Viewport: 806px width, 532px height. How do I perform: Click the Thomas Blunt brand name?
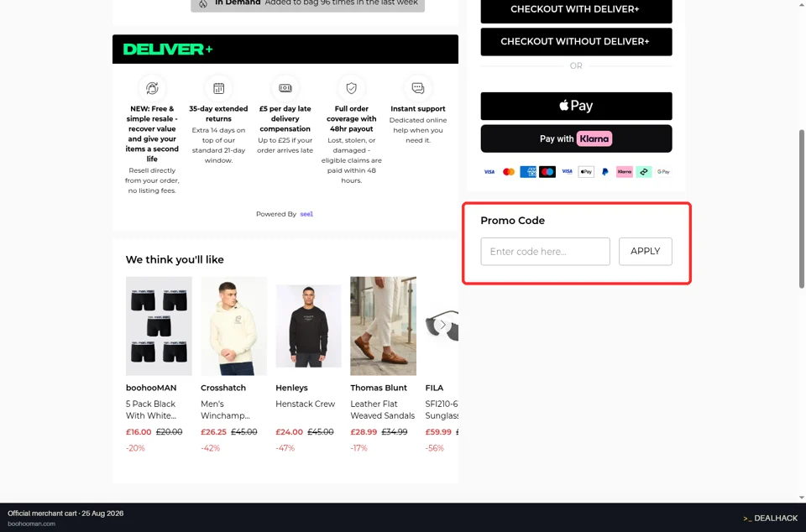pos(379,388)
